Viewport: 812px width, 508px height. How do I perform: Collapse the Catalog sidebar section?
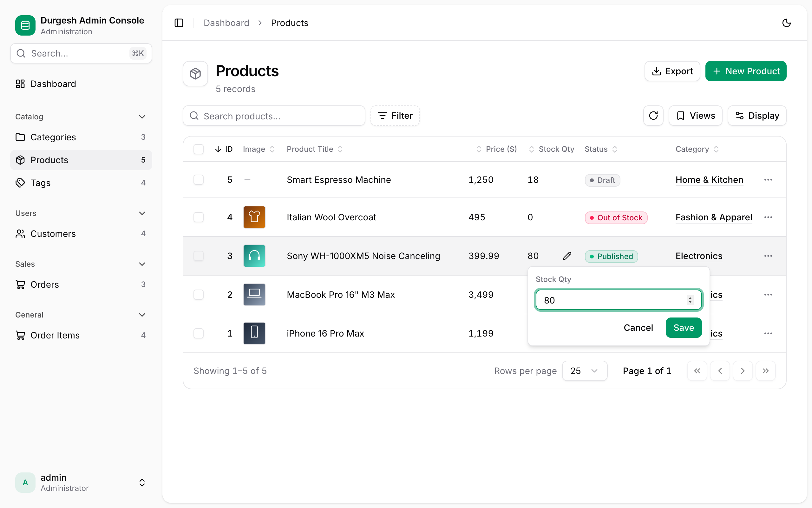(81, 117)
